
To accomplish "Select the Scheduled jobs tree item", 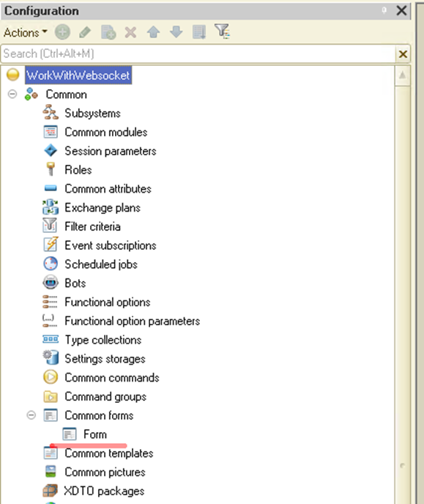I will (x=101, y=264).
